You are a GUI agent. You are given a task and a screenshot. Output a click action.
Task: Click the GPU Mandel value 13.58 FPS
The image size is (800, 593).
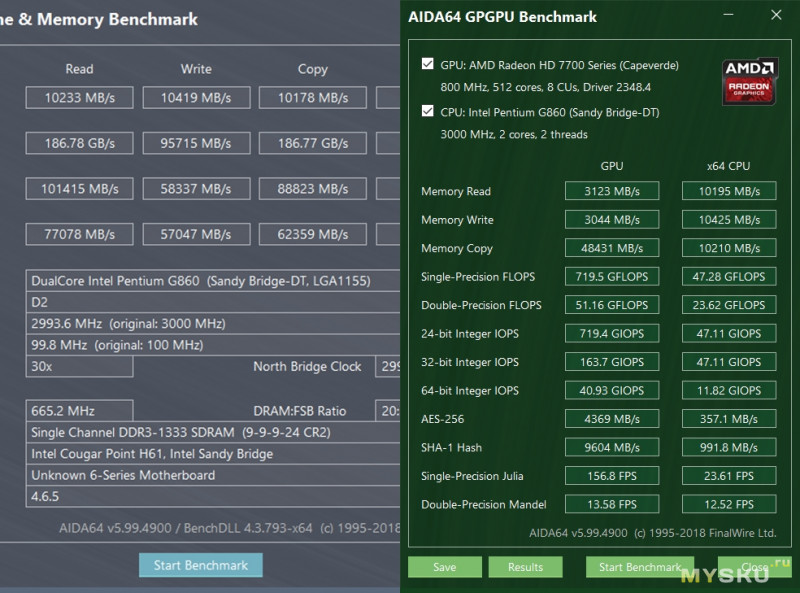tap(612, 504)
